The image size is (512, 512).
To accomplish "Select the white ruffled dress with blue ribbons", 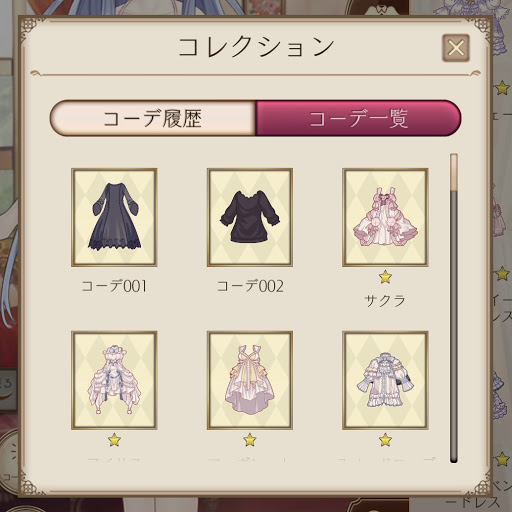I will [x=114, y=380].
